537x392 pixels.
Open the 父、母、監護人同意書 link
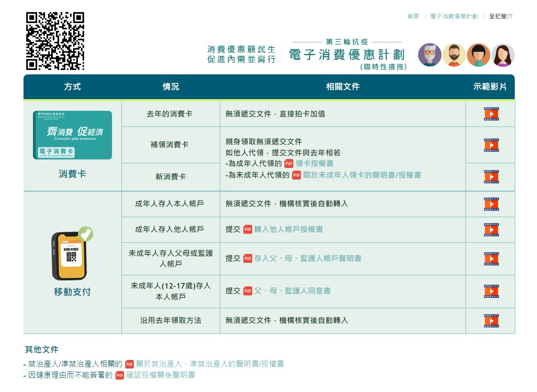(292, 291)
